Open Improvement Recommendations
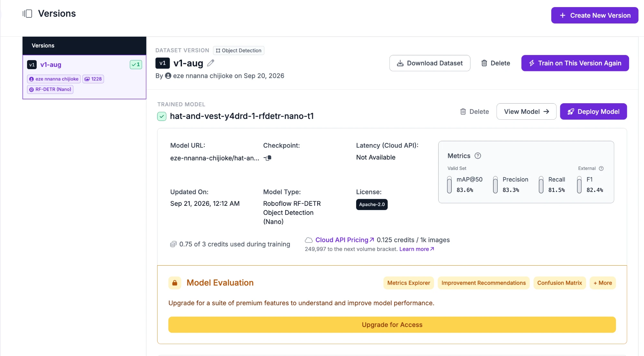The height and width of the screenshot is (356, 644). [x=484, y=283]
